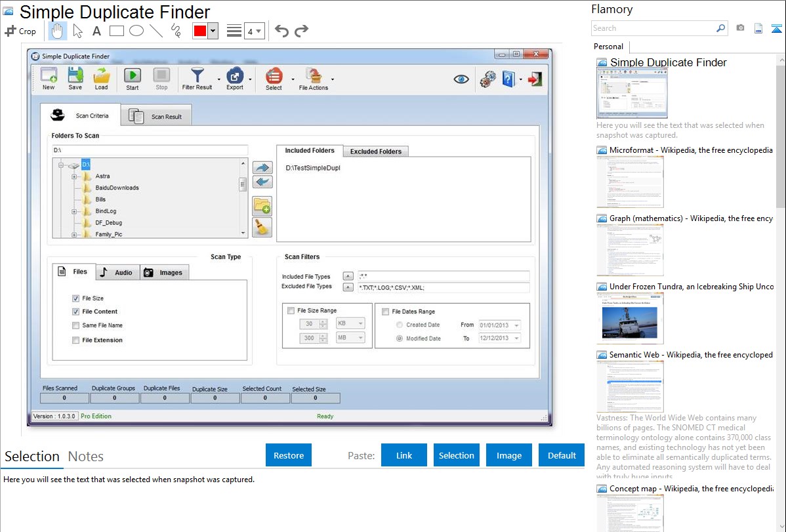This screenshot has height=532, width=786.
Task: Switch to Scan Result tab
Action: pos(156,116)
